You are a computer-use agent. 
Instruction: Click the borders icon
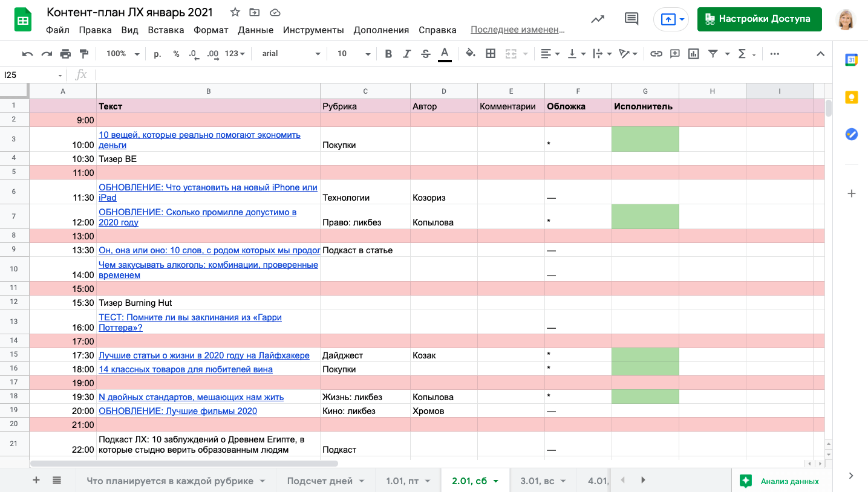pos(491,54)
